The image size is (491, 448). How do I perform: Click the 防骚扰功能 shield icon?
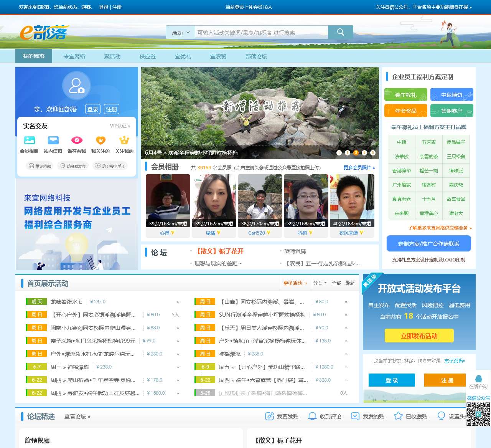(63, 166)
